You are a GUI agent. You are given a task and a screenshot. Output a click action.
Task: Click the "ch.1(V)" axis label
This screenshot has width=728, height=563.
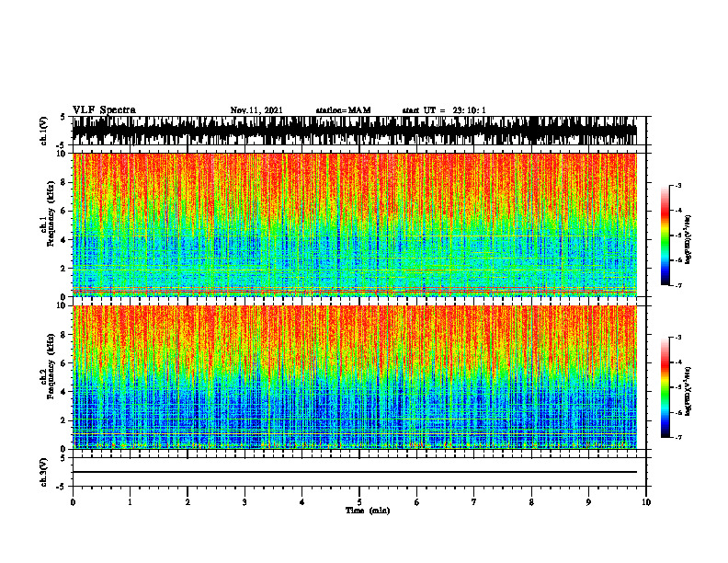tap(44, 131)
